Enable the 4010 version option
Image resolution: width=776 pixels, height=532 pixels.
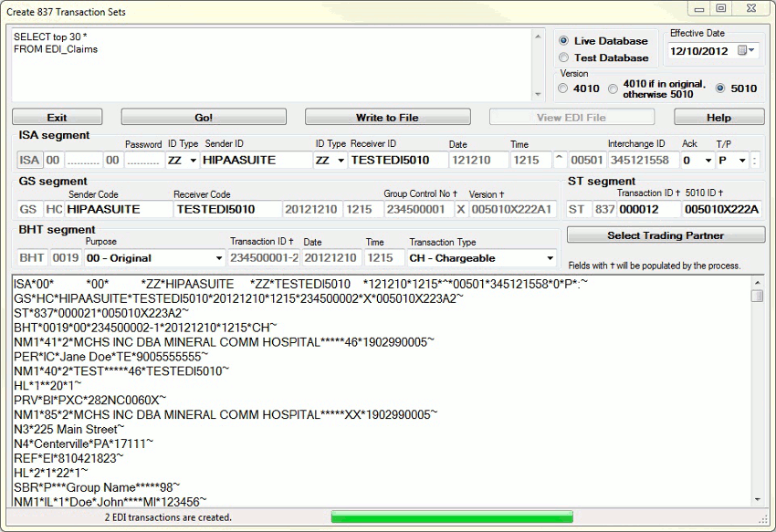click(x=563, y=89)
